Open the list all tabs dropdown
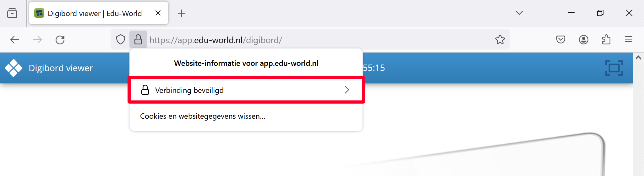644x176 pixels. [x=519, y=13]
